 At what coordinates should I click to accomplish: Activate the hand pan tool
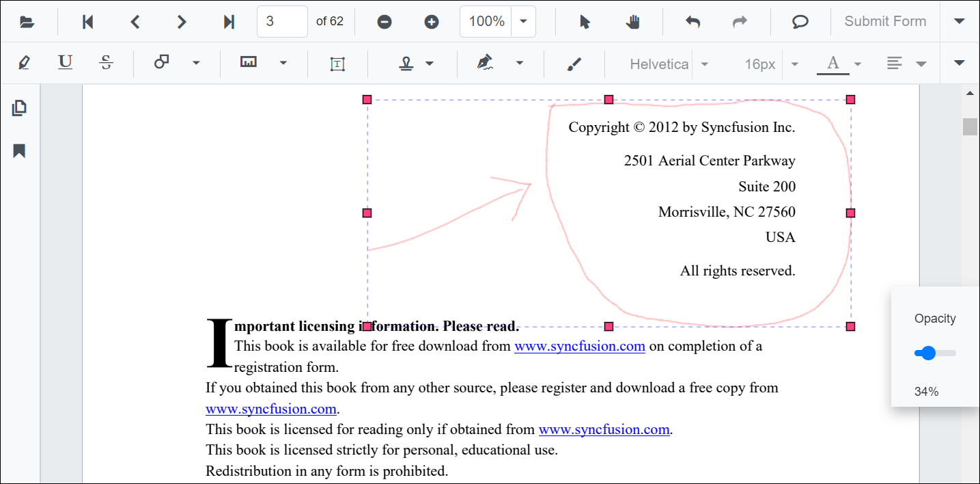pos(633,22)
